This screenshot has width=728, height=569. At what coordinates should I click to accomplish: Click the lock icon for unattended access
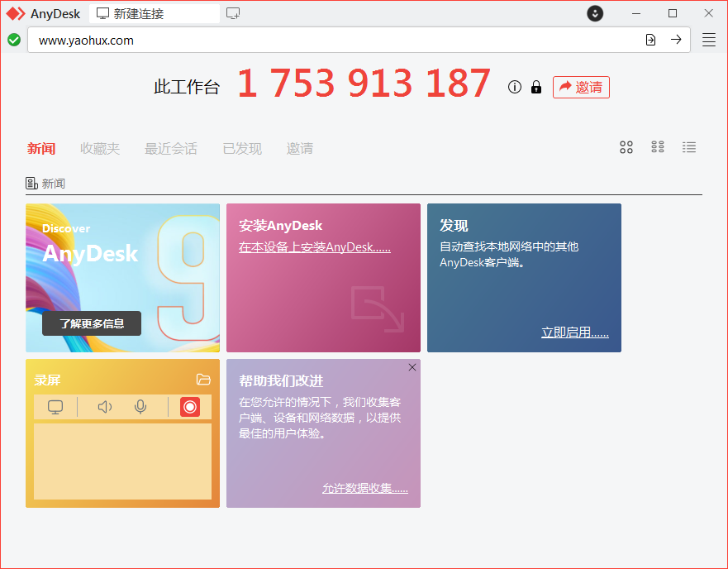pyautogui.click(x=536, y=87)
